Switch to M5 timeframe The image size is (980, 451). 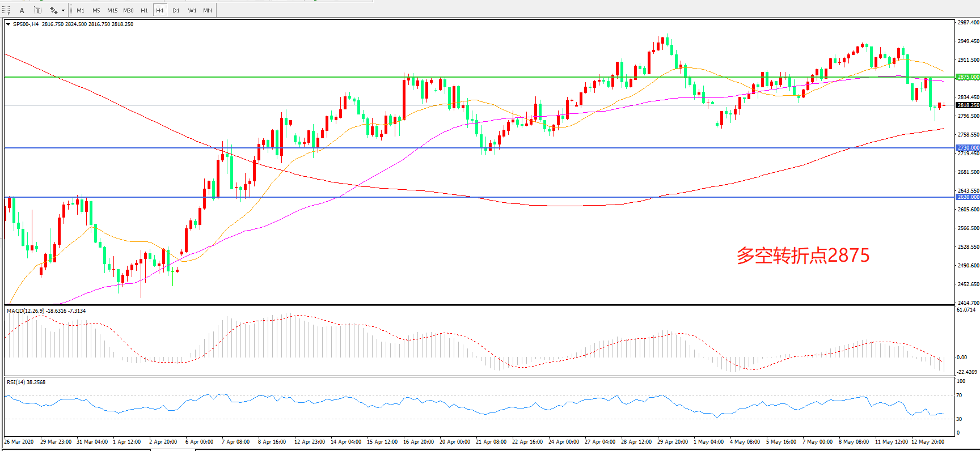pos(96,10)
